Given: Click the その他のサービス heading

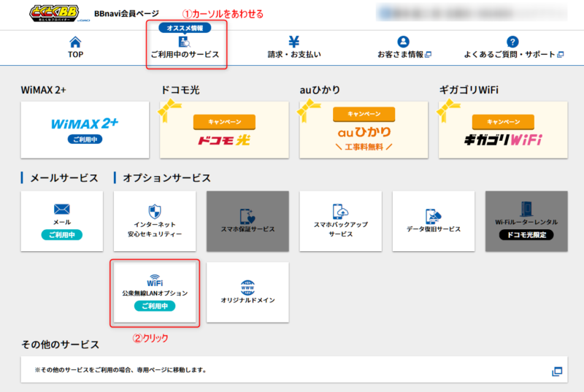Looking at the screenshot, I should [60, 345].
